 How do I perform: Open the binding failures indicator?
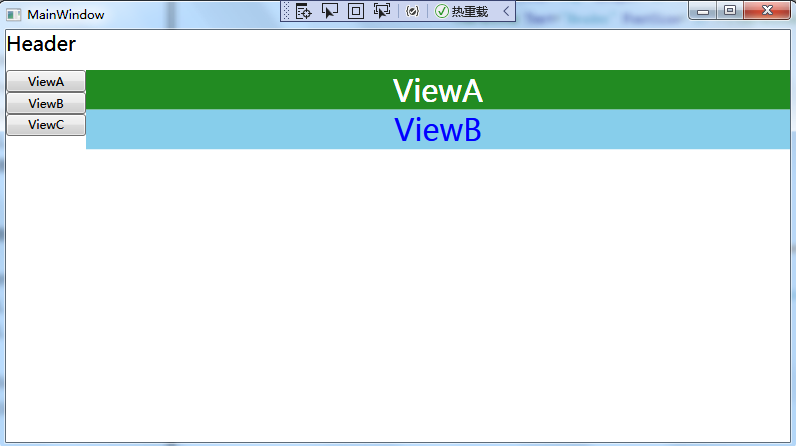(x=413, y=11)
